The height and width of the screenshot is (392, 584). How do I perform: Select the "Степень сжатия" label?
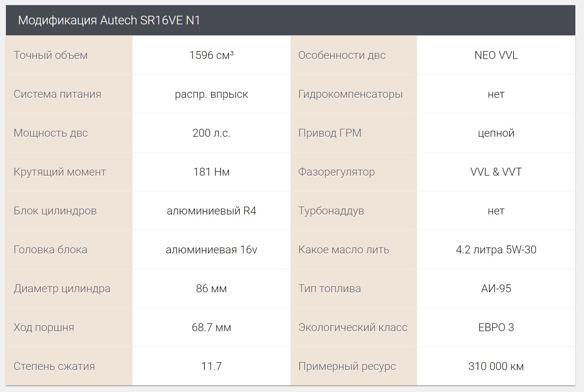click(x=54, y=366)
